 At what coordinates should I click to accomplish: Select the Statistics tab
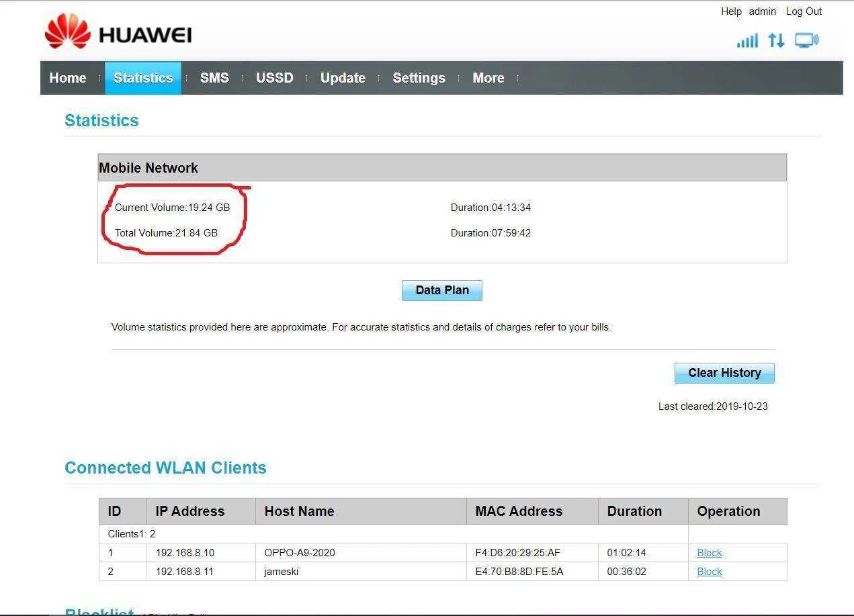pyautogui.click(x=143, y=78)
